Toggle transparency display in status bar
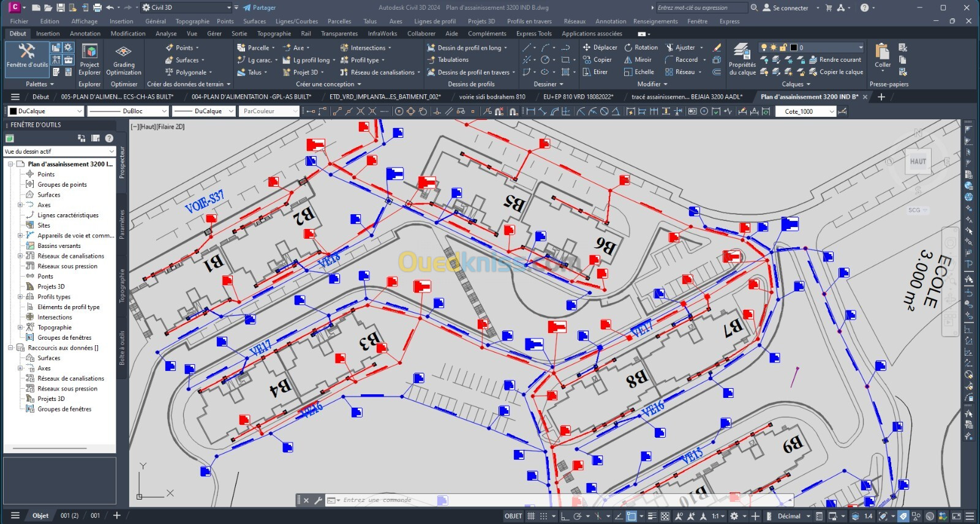 coord(665,516)
